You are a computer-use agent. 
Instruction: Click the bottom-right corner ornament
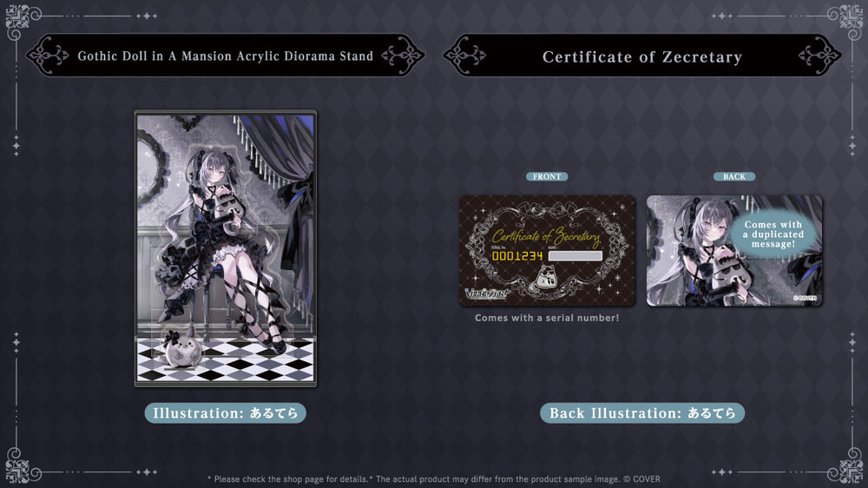[x=850, y=470]
